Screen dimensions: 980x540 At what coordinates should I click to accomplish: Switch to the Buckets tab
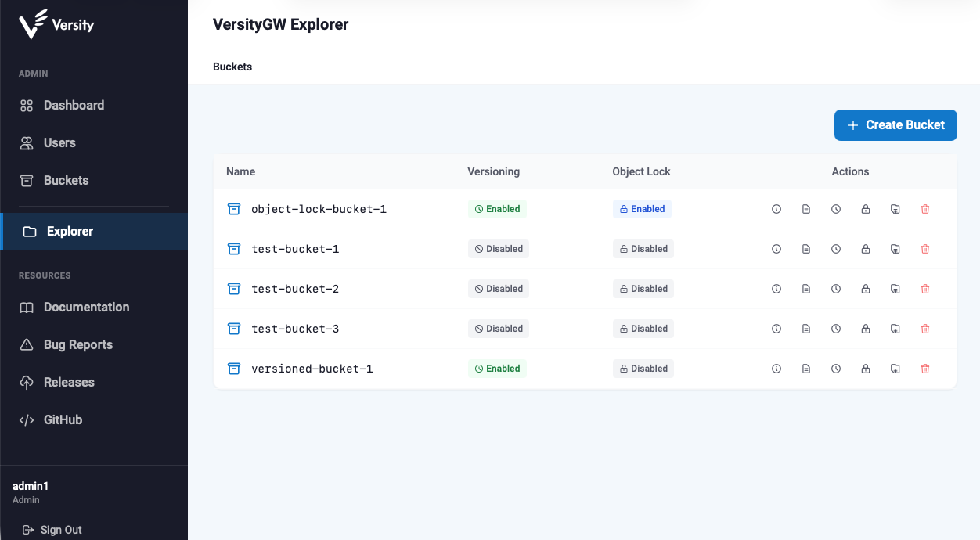pyautogui.click(x=232, y=67)
